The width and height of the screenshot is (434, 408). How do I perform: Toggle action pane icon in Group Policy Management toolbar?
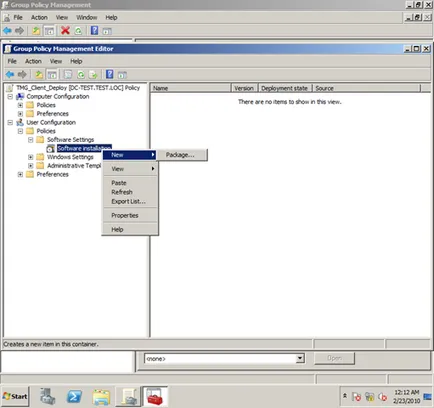(x=107, y=31)
